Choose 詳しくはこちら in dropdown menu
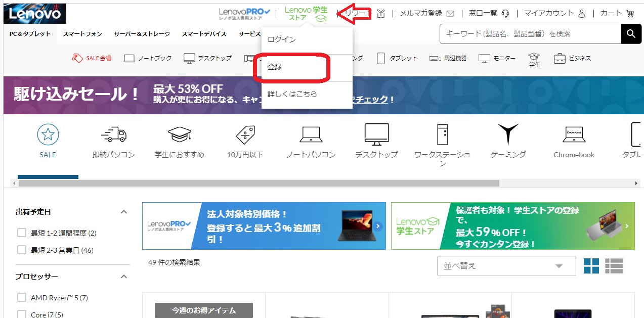Screen dimensions: 644x318 coord(307,94)
